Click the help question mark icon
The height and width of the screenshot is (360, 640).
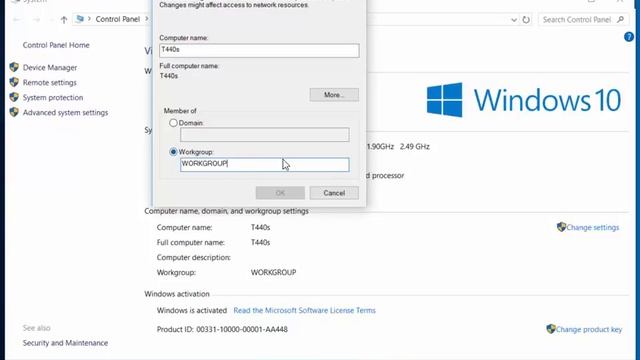pyautogui.click(x=629, y=37)
